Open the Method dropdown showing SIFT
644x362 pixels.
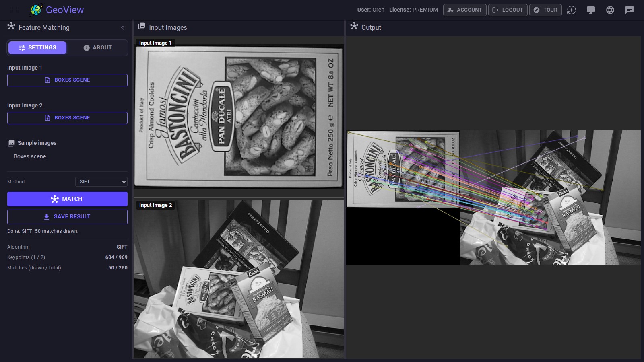101,182
